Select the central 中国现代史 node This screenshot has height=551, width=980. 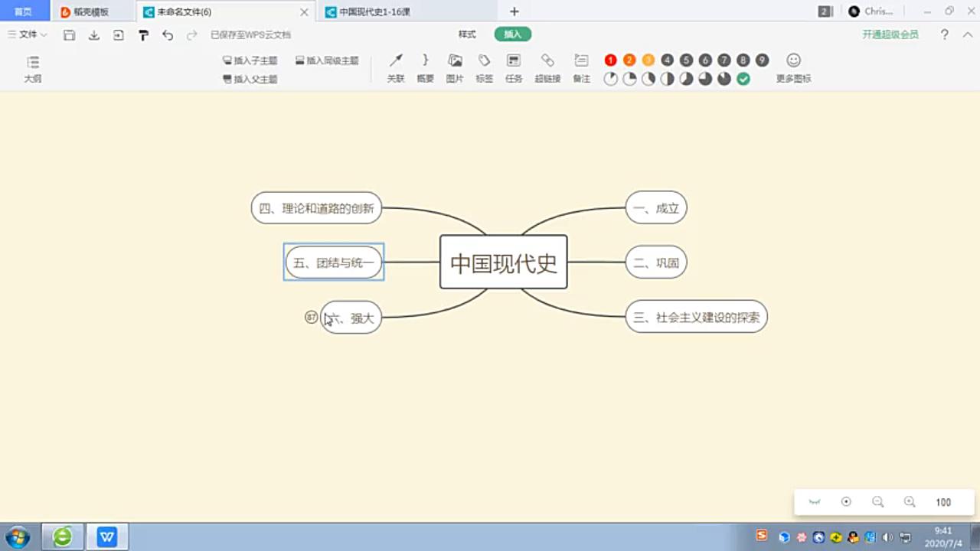504,262
